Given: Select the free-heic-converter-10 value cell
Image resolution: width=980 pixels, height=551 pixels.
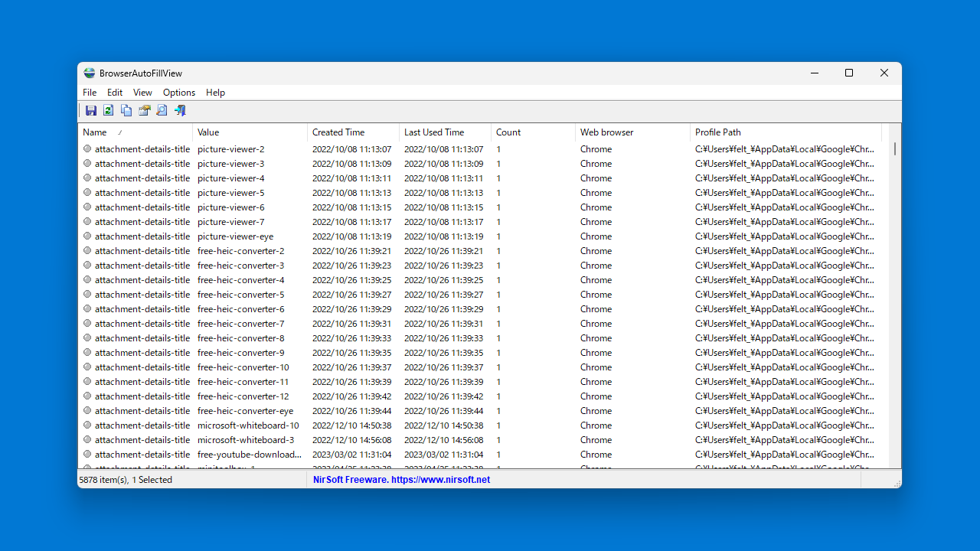Looking at the screenshot, I should coord(243,367).
